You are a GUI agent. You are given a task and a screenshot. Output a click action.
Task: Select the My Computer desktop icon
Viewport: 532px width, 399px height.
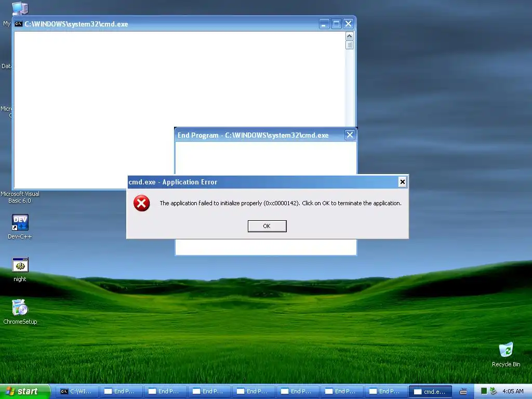coord(20,9)
